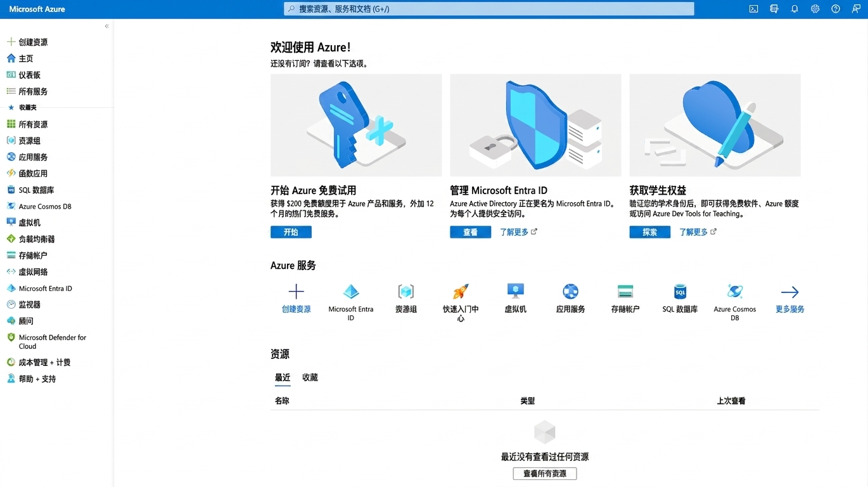Click 查看所有资源 button
868x487 pixels.
point(545,474)
